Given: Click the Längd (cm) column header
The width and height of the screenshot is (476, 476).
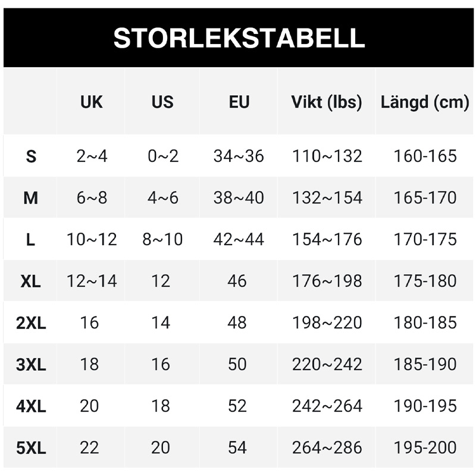Looking at the screenshot, I should point(425,102).
